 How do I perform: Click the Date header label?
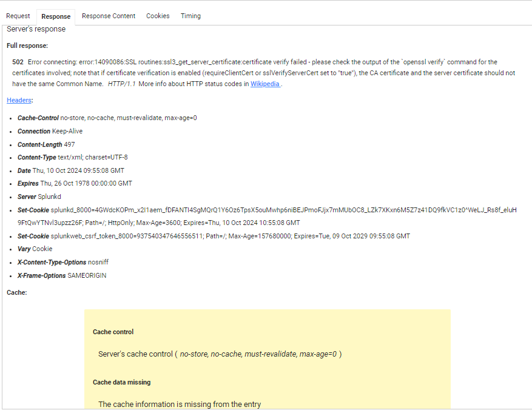coord(24,171)
